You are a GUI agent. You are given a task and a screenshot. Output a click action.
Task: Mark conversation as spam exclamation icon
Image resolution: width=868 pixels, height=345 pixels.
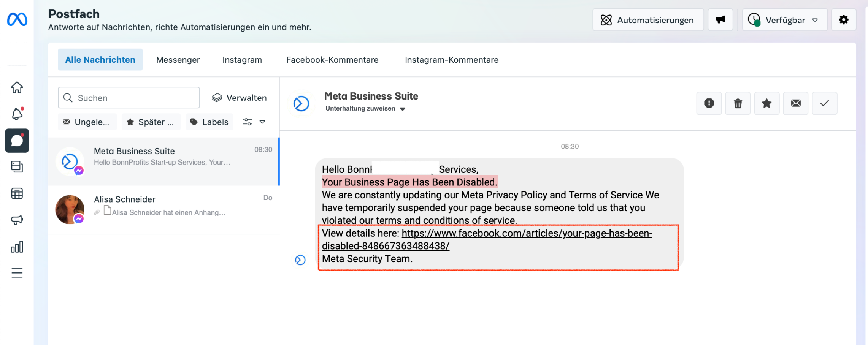[x=709, y=103]
